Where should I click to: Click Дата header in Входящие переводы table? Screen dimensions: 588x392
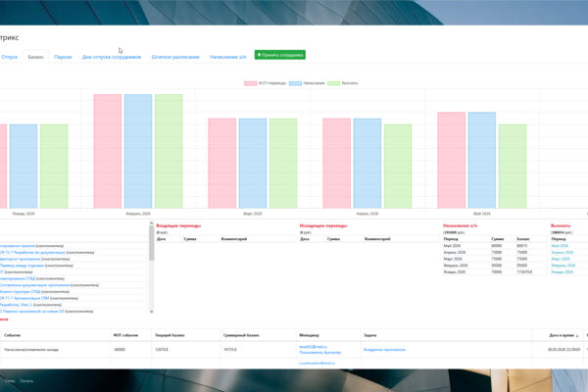point(162,239)
